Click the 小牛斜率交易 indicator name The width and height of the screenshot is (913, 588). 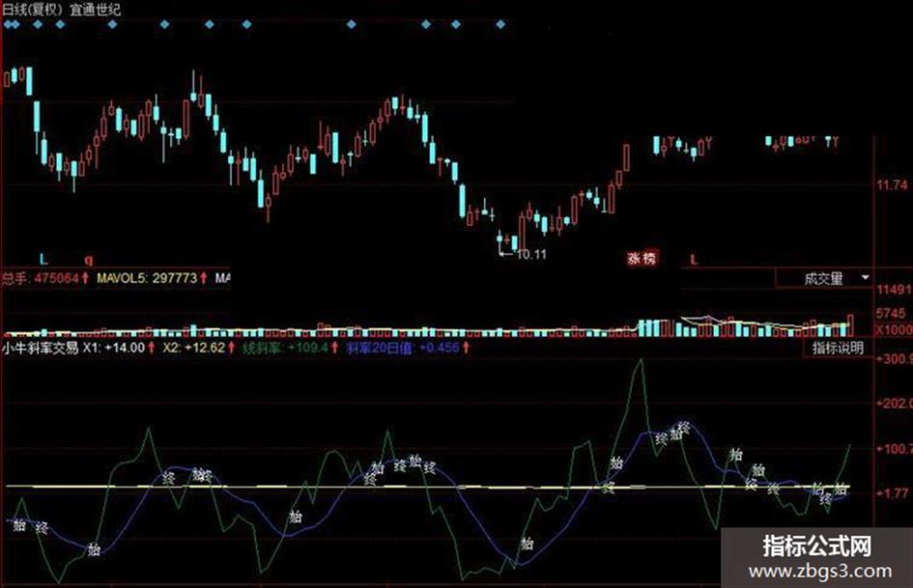click(40, 349)
